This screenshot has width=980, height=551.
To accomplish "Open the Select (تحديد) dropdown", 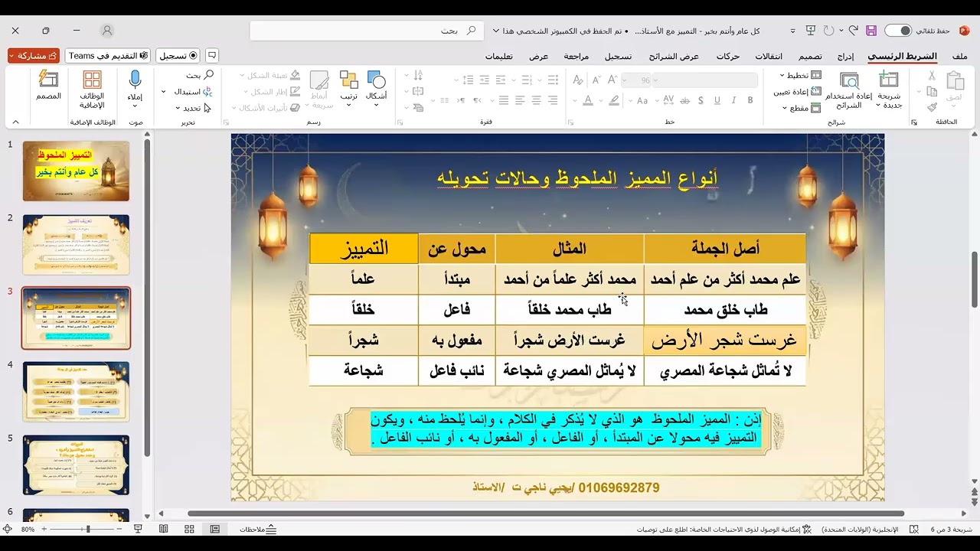I will (x=193, y=108).
